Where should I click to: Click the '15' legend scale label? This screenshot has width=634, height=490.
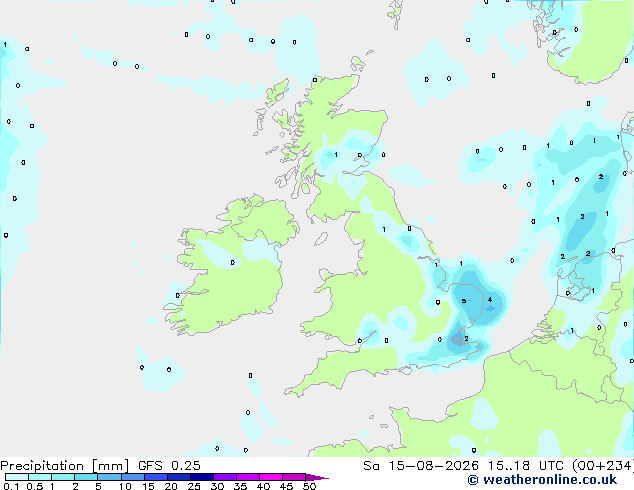point(148,486)
